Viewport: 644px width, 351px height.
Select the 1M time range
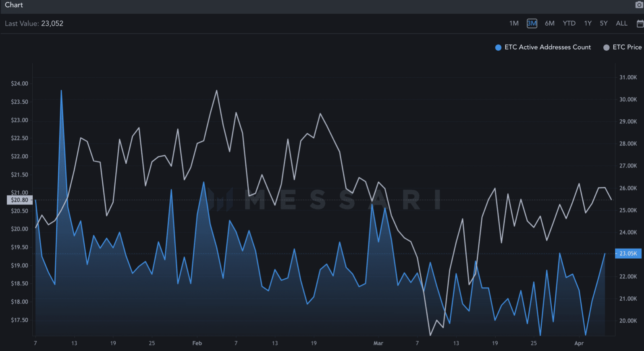(x=514, y=24)
